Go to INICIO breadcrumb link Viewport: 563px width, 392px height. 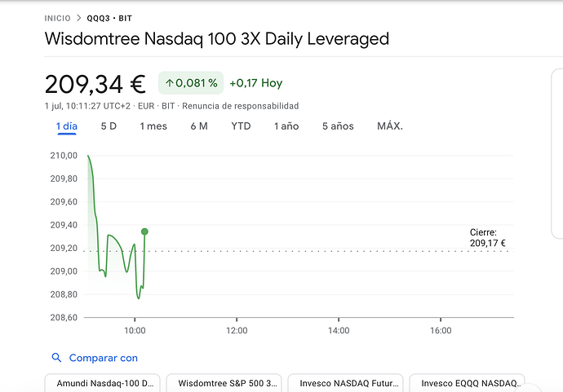pyautogui.click(x=57, y=18)
